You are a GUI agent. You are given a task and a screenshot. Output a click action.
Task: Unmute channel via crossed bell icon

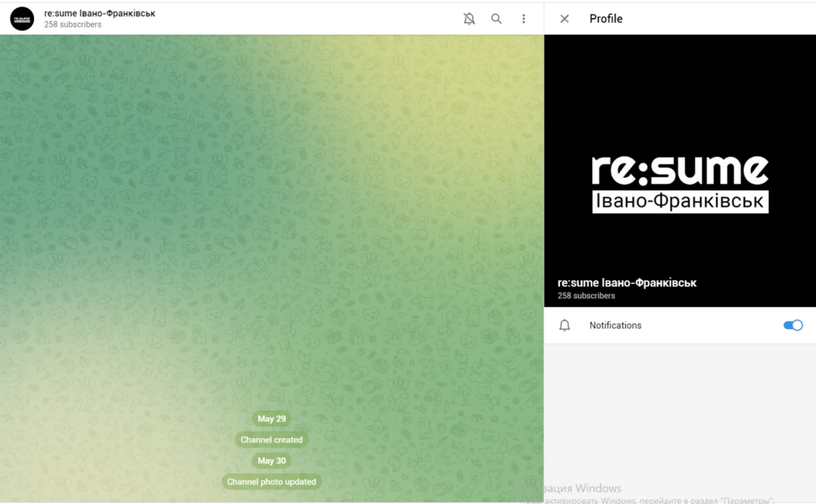pos(469,19)
